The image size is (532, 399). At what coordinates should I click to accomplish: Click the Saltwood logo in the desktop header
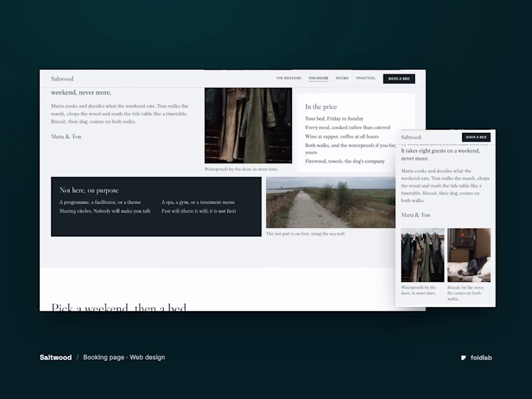point(62,78)
